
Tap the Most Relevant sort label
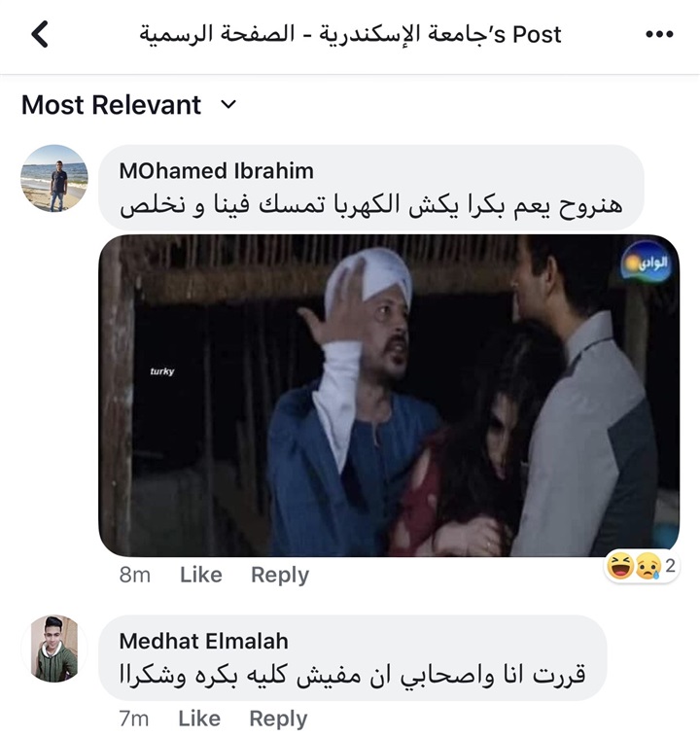(111, 105)
